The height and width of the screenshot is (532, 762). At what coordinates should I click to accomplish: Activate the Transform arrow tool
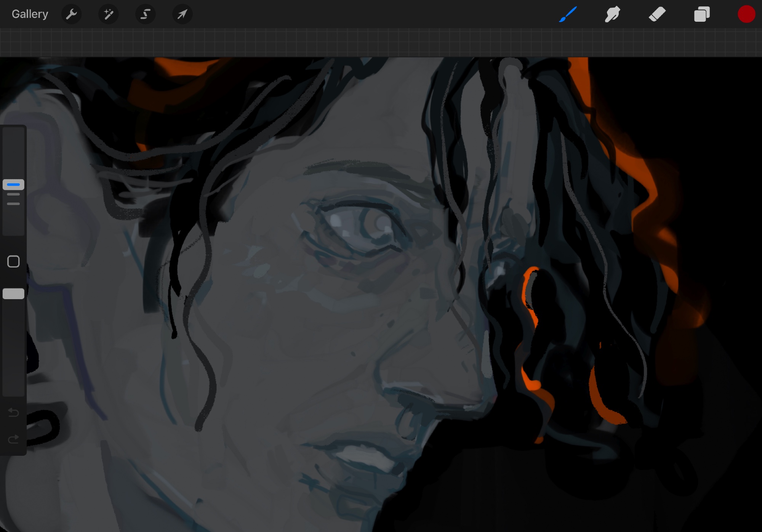182,14
